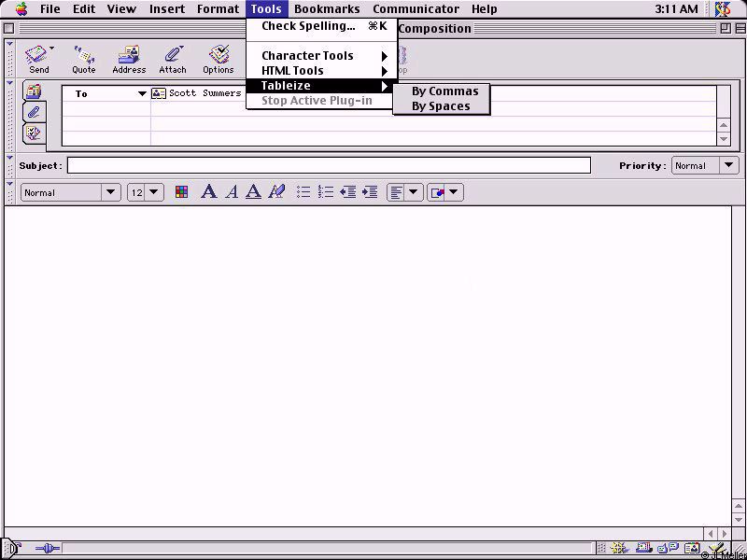This screenshot has width=747, height=560.
Task: Show the message options checklist tab
Action: pos(34,133)
